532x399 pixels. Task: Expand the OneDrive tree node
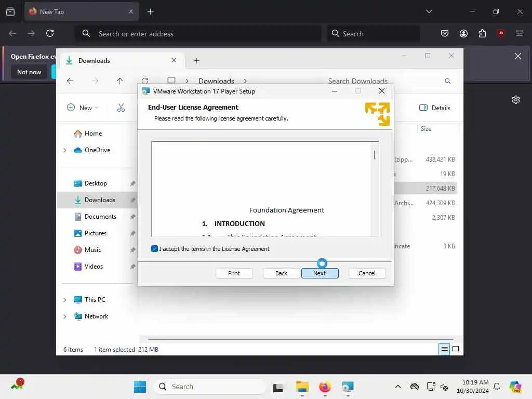click(x=65, y=150)
